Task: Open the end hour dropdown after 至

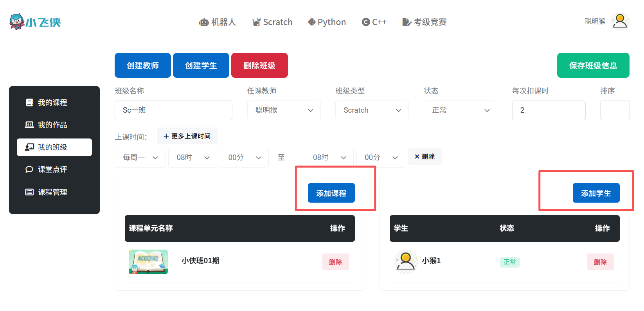Action: click(x=329, y=158)
